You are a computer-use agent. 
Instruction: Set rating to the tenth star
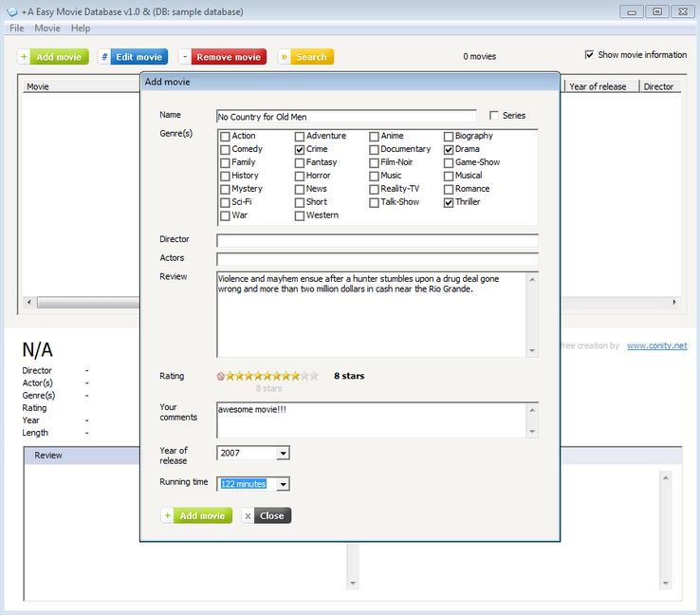(x=314, y=376)
